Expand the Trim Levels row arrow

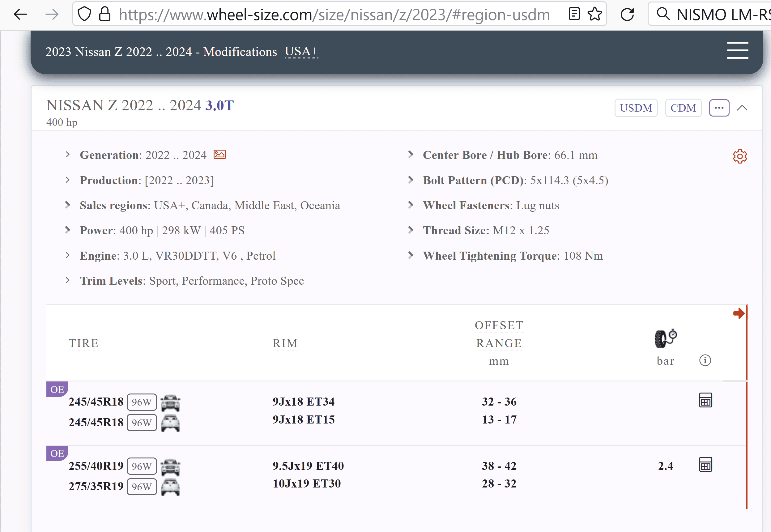[68, 280]
